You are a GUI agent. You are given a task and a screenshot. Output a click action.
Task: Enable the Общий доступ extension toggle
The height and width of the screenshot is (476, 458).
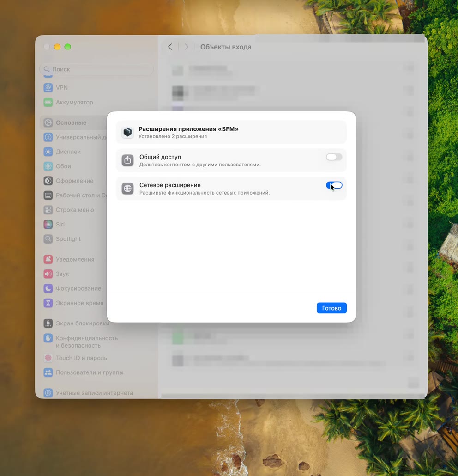click(x=334, y=157)
